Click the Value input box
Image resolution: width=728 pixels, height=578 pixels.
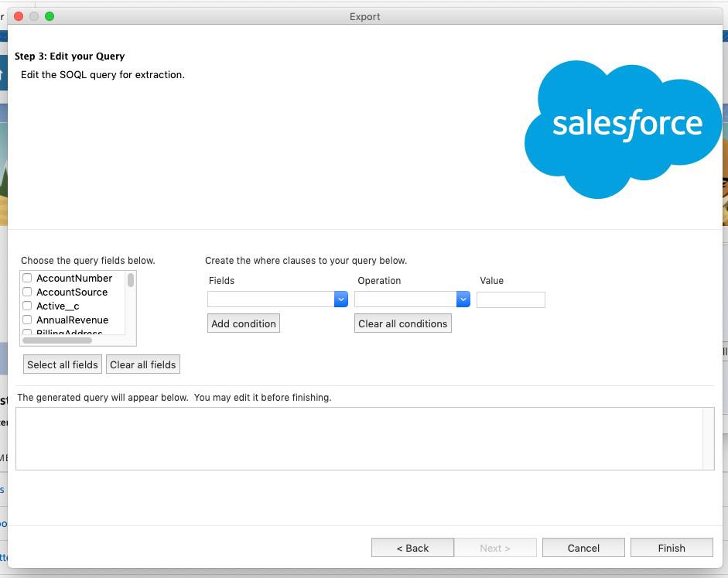click(x=511, y=299)
